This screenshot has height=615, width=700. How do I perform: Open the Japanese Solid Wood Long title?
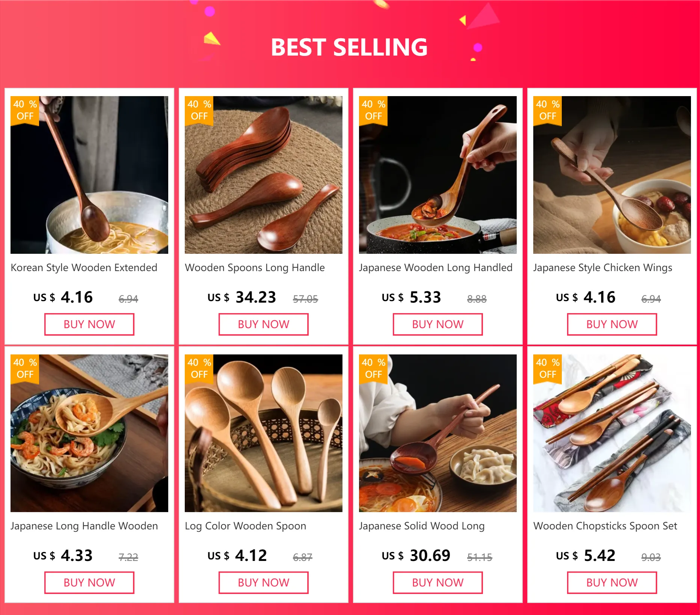pyautogui.click(x=422, y=526)
